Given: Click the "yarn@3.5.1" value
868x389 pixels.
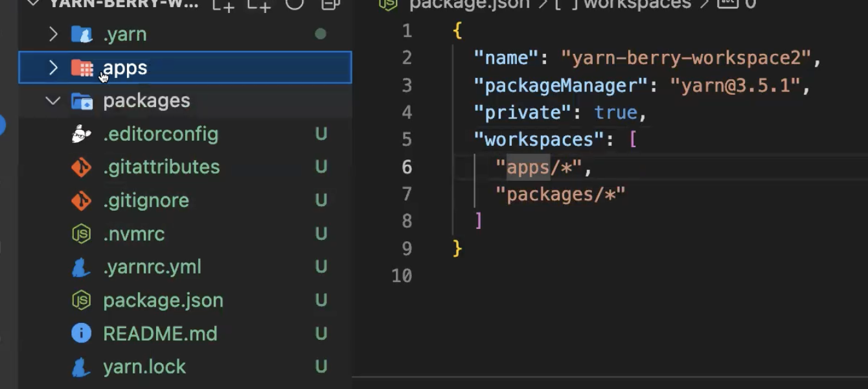Looking at the screenshot, I should (735, 86).
